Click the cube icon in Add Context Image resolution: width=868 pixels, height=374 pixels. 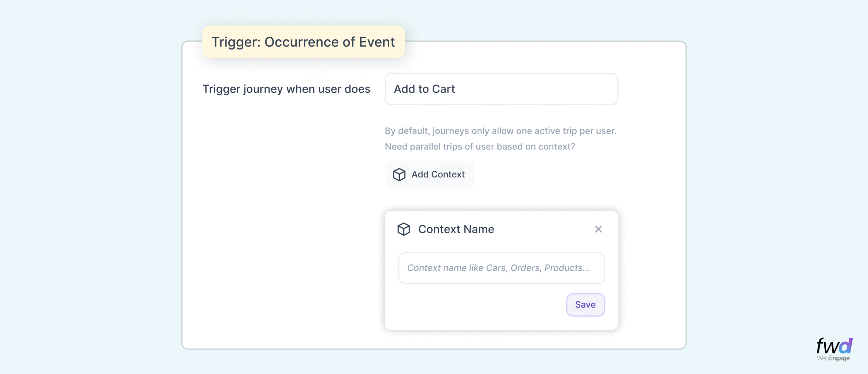(399, 175)
